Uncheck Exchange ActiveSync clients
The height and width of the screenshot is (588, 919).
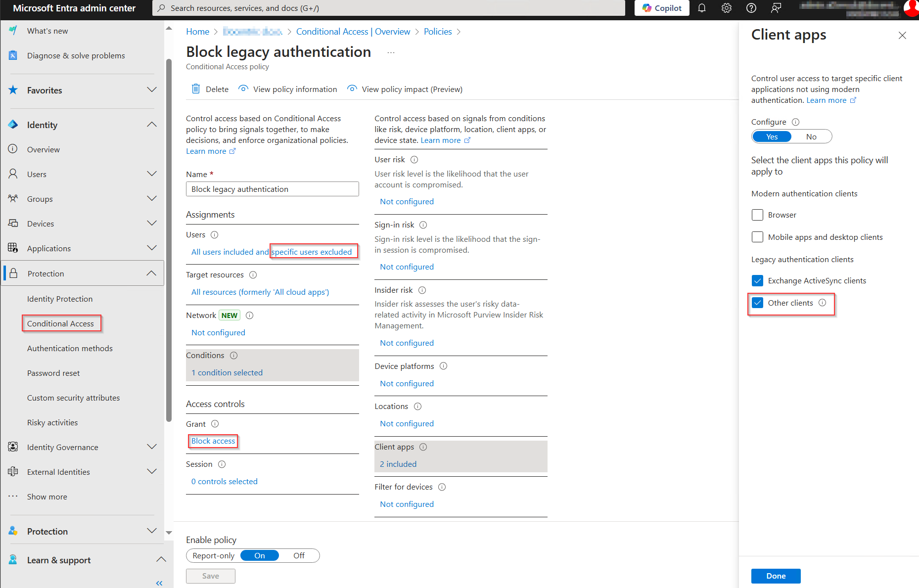(757, 281)
